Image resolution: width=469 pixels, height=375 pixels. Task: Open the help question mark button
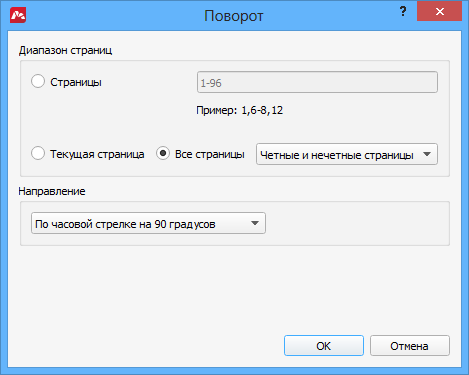pos(403,12)
